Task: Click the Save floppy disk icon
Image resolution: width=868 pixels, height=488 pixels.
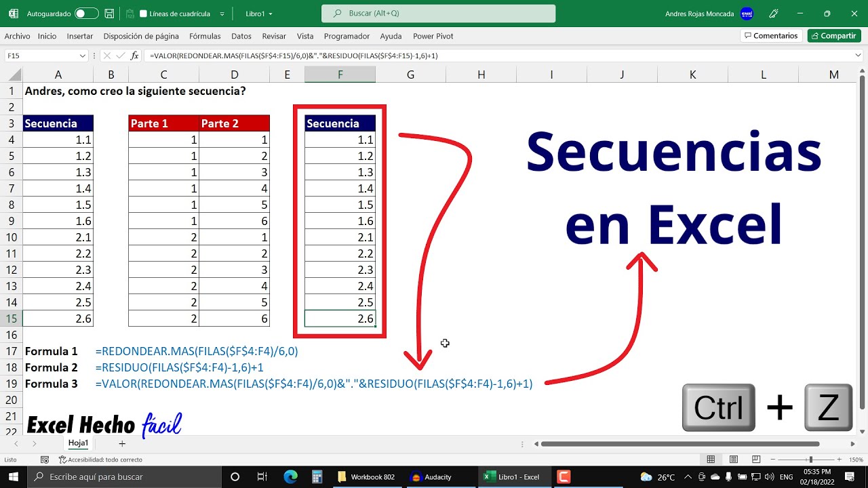Action: [x=111, y=14]
